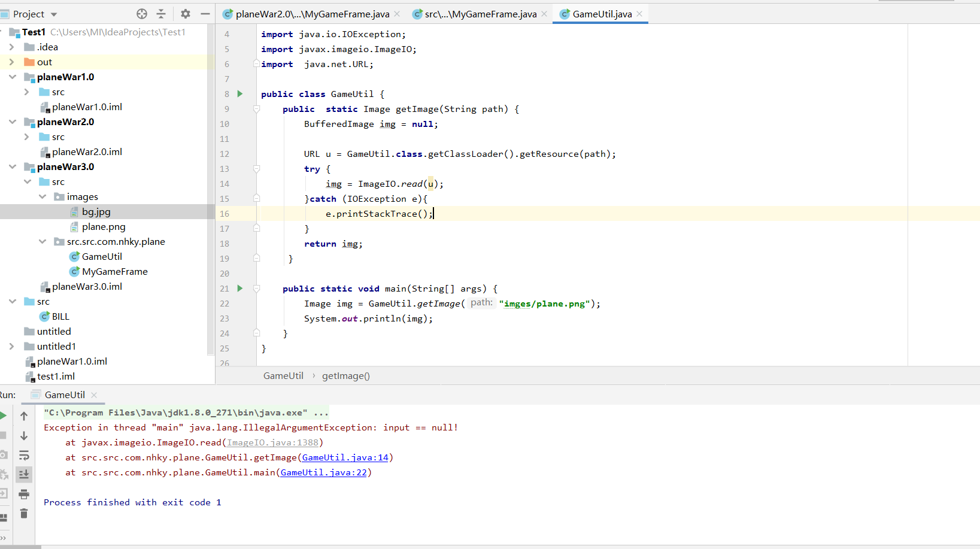Open Project panel settings gear
This screenshot has width=980, height=549.
(x=186, y=14)
